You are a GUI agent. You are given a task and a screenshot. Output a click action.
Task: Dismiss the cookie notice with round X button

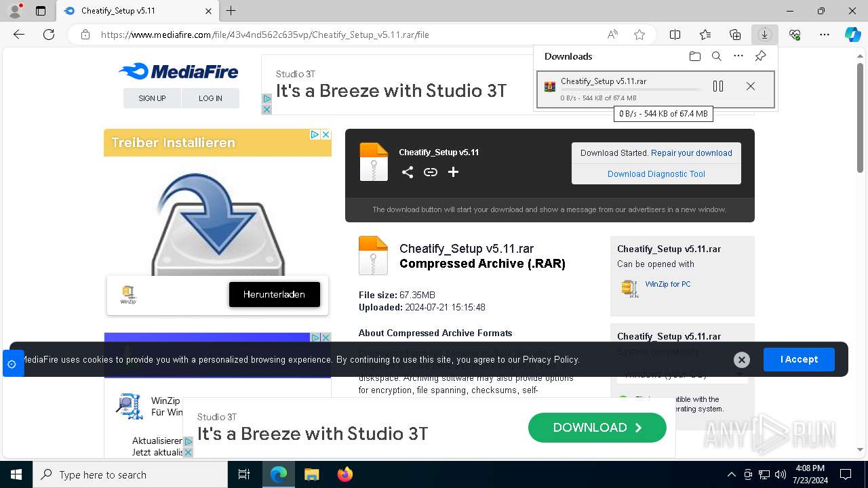741,360
